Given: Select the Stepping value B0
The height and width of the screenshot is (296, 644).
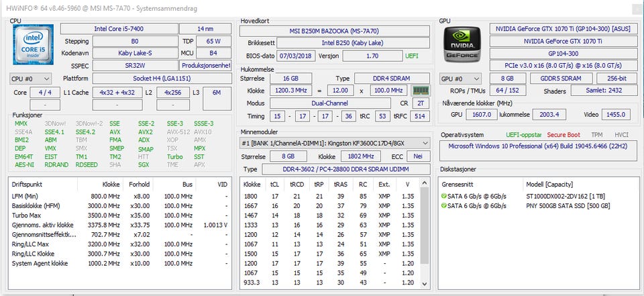Looking at the screenshot, I should click(135, 42).
